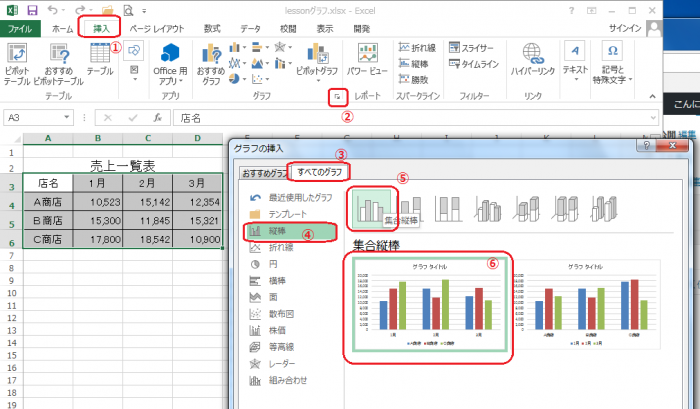700x409 pixels.
Task: Click the insert function fx button
Action: 157,117
